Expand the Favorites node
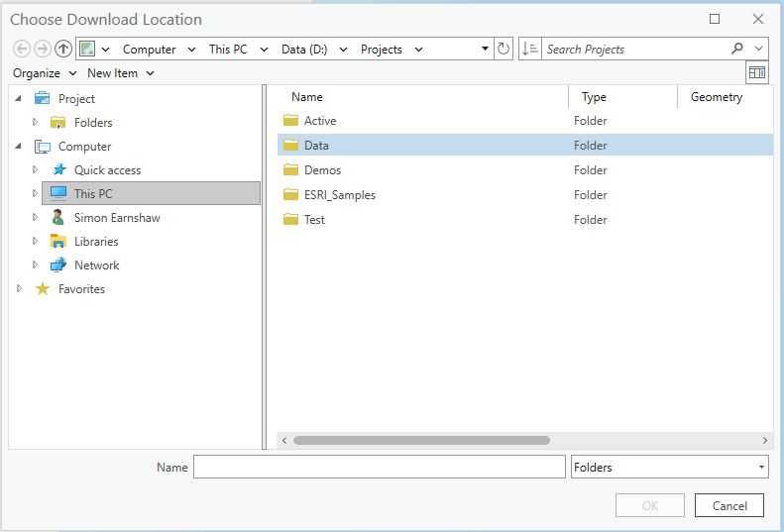The height and width of the screenshot is (532, 784). click(x=19, y=288)
